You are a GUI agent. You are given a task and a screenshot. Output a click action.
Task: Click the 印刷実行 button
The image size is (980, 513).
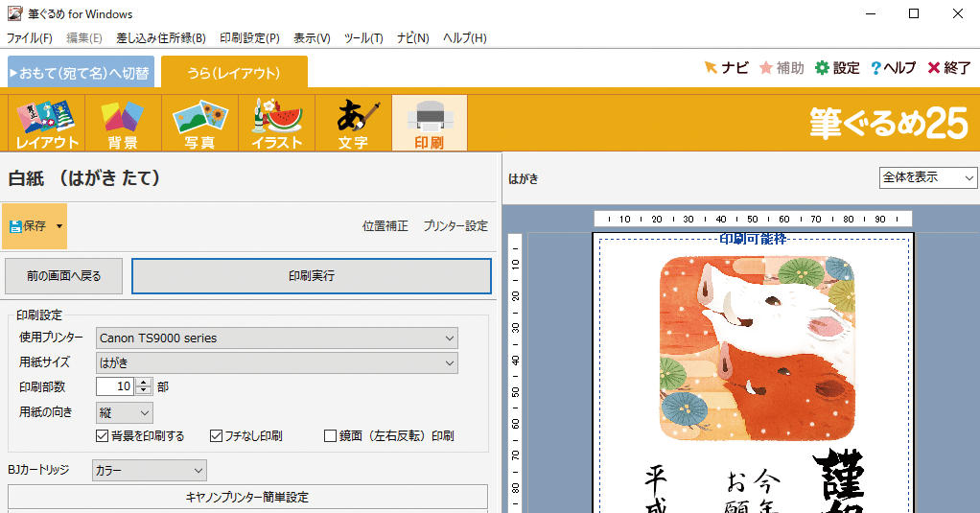312,275
